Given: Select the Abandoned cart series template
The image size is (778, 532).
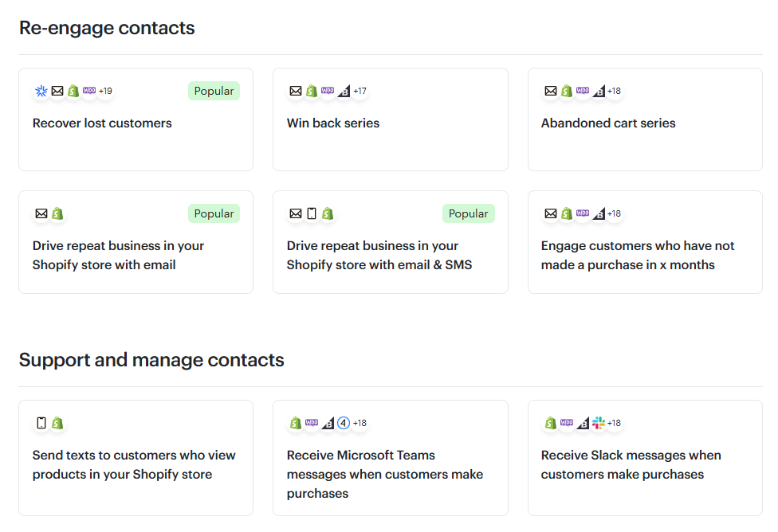Looking at the screenshot, I should pyautogui.click(x=608, y=123).
